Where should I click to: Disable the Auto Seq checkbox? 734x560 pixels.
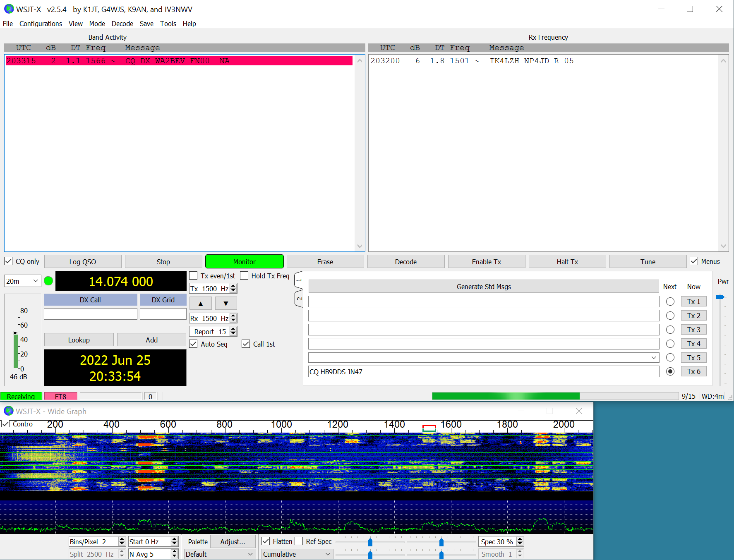[x=193, y=344]
